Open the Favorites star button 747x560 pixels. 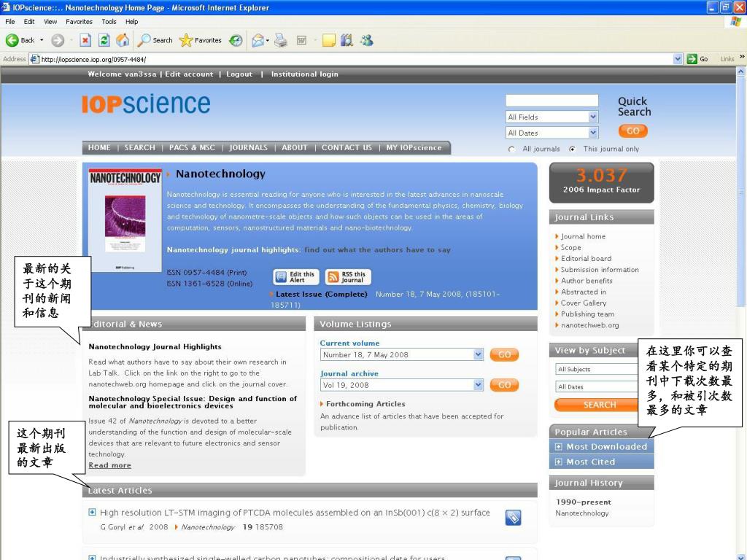pos(200,41)
